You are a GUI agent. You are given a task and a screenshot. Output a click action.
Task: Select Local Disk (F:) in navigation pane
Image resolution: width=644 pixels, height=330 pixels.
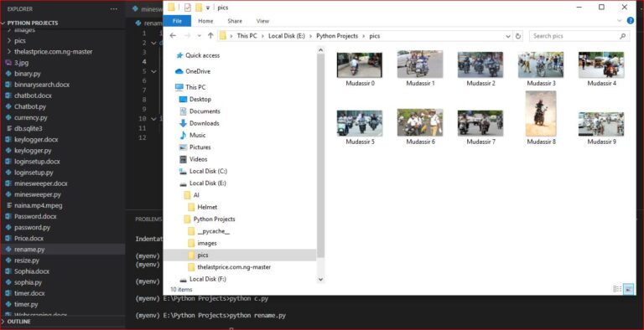point(203,279)
